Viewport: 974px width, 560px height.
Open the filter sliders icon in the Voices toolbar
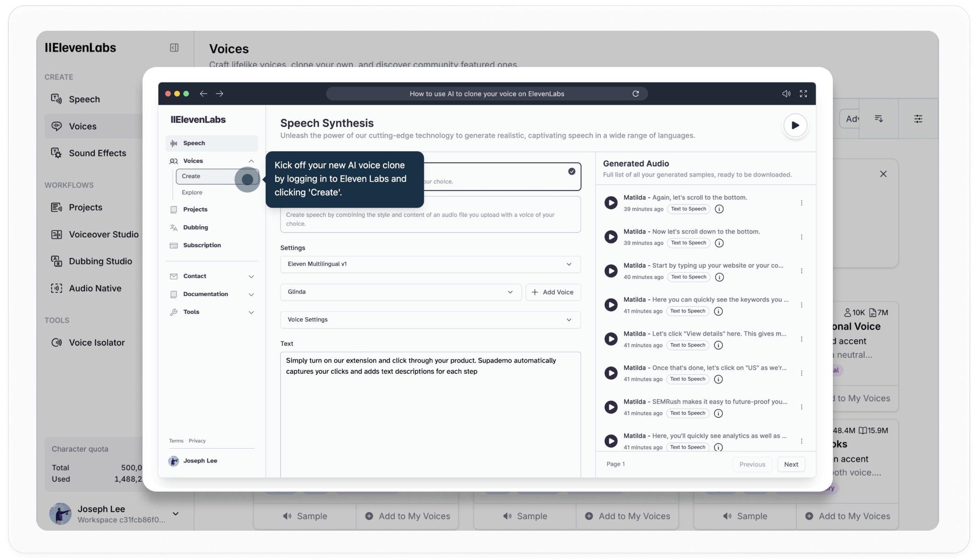pyautogui.click(x=918, y=119)
